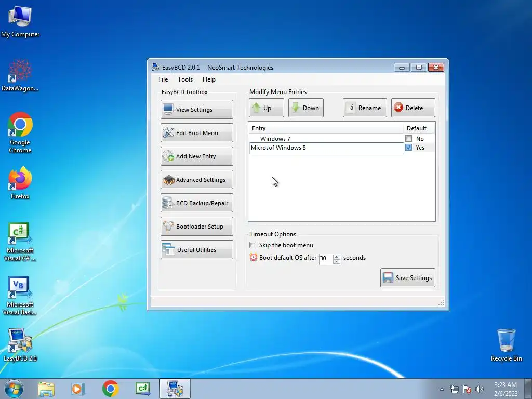Click the Show Desktop strip
This screenshot has width=532, height=399.
(x=528, y=389)
